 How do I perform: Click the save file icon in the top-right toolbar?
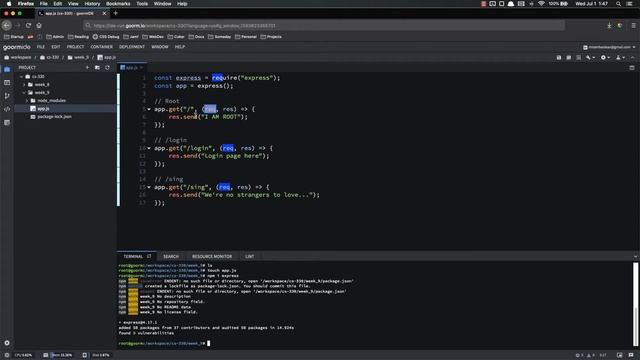pyautogui.click(x=559, y=58)
